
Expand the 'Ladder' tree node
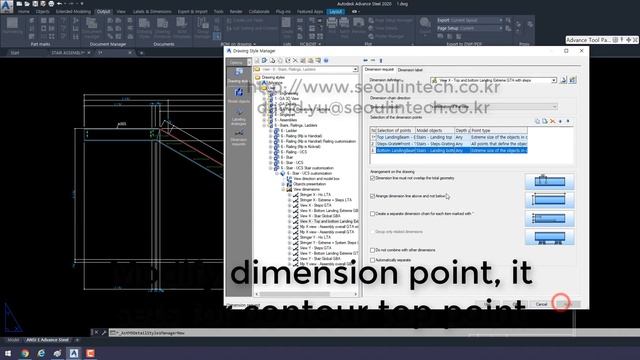(x=270, y=131)
